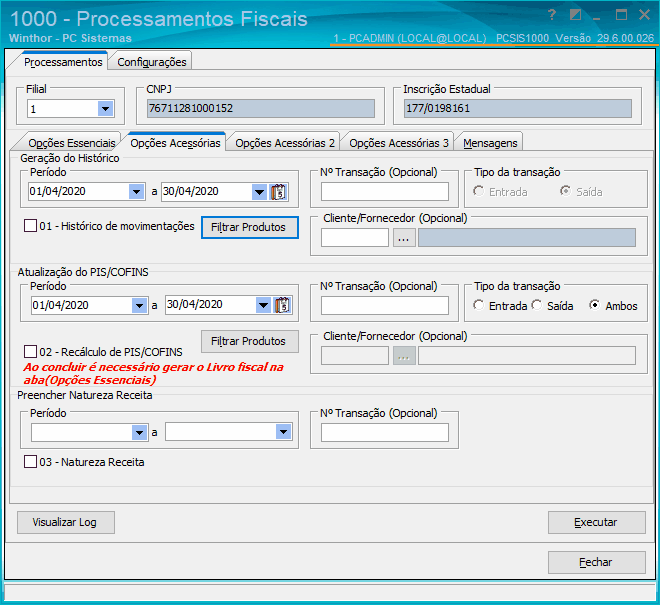Click Filtrar Produtos in Atualização do PIS/COFINS

(250, 341)
